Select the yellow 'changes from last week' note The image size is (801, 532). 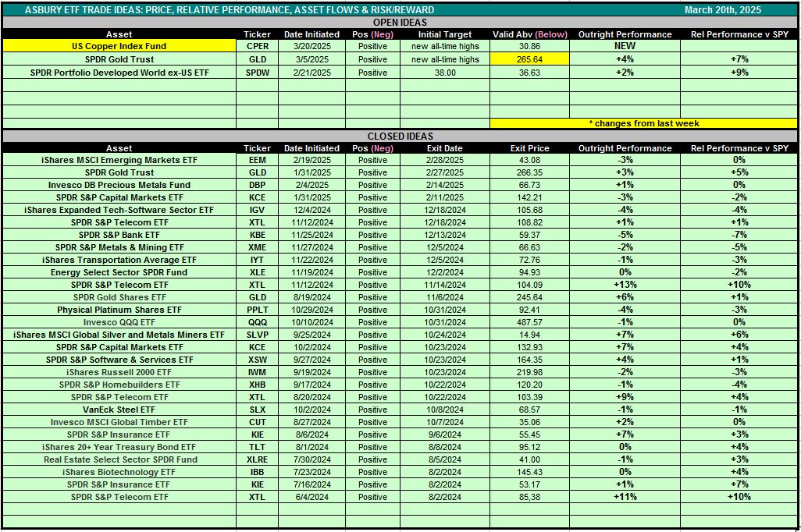(x=643, y=123)
